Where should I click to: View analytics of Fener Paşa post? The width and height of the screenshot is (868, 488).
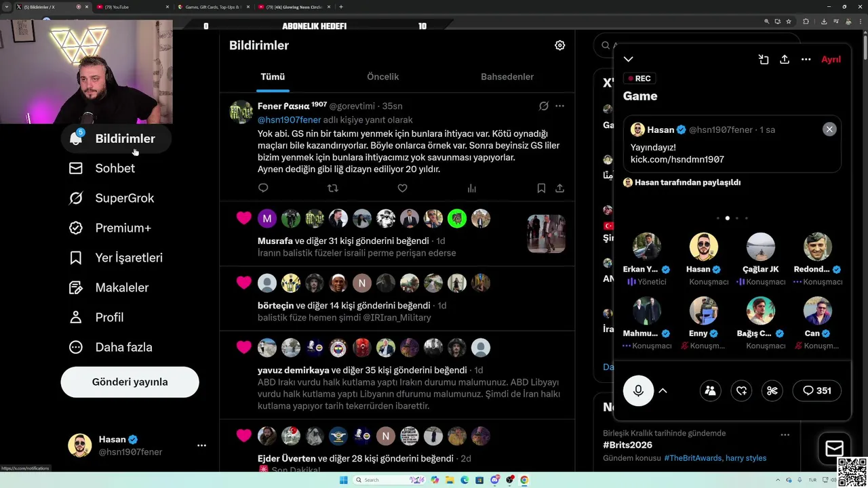472,188
